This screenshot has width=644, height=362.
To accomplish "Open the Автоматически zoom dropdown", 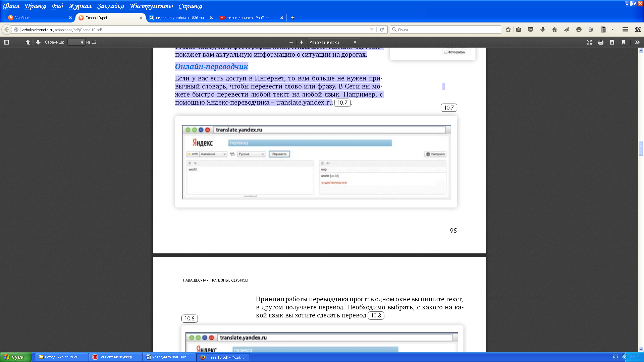I will (x=333, y=42).
